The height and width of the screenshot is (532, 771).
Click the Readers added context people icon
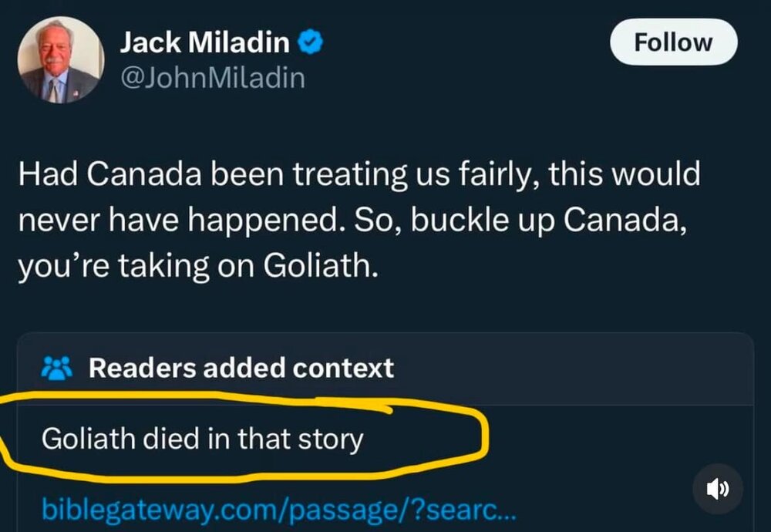coord(55,369)
